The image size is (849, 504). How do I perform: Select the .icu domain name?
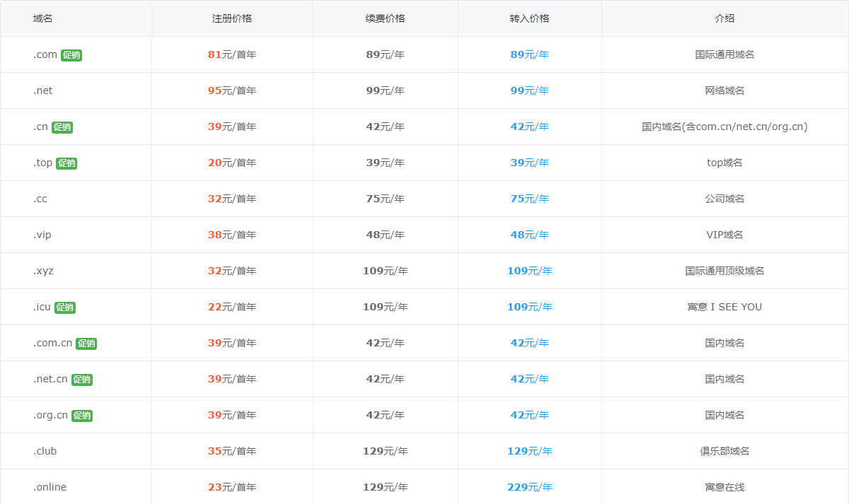[x=42, y=307]
